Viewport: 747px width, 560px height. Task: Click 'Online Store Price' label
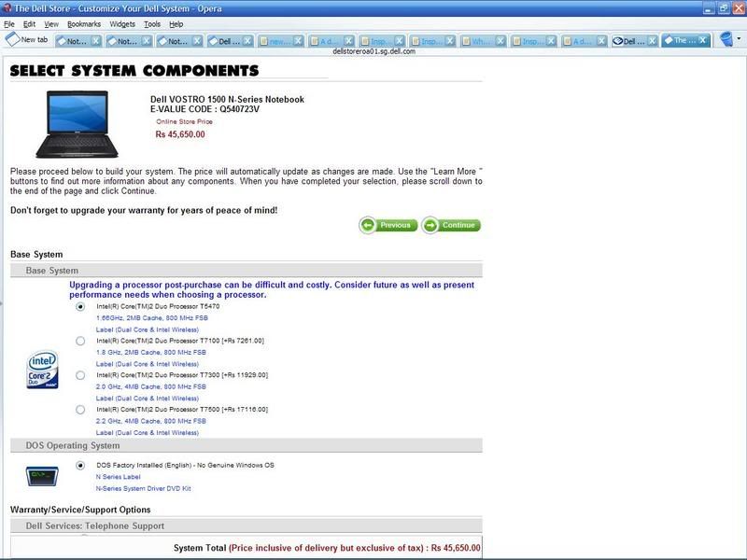(x=184, y=121)
